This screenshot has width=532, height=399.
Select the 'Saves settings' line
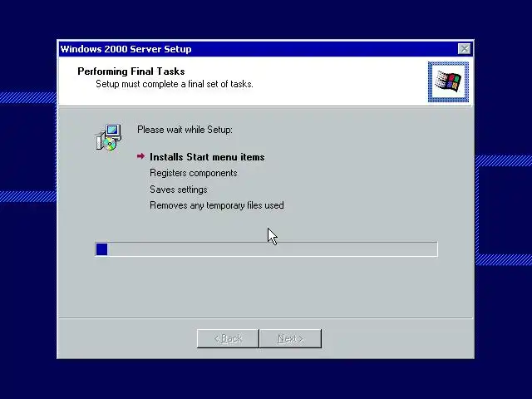(x=179, y=190)
